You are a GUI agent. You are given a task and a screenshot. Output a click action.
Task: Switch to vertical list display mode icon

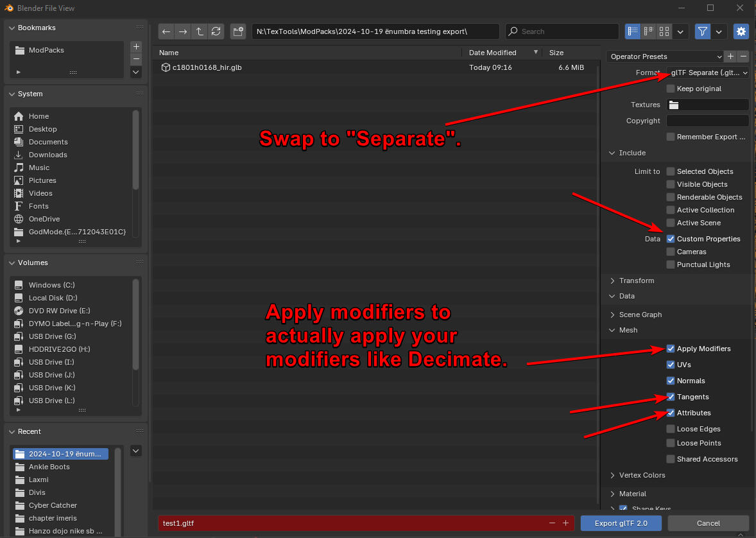pyautogui.click(x=633, y=31)
